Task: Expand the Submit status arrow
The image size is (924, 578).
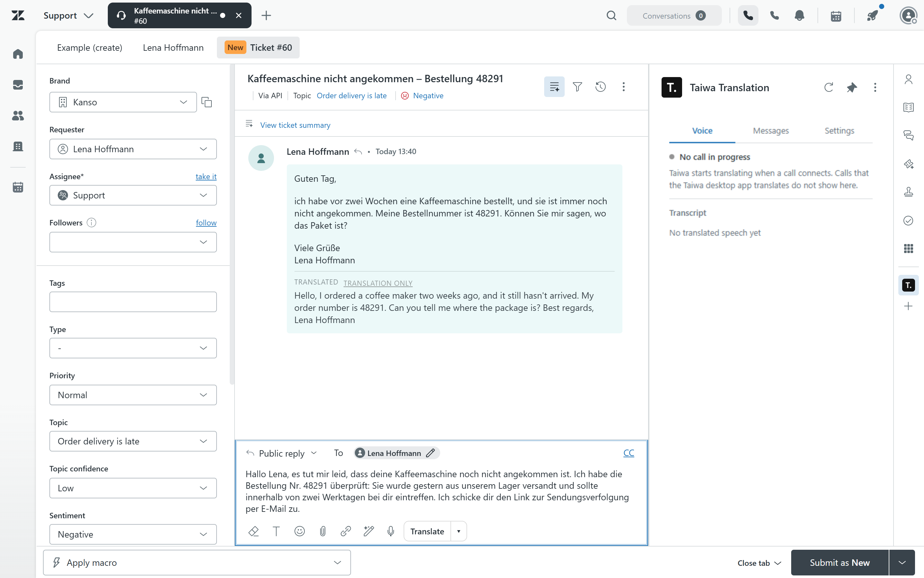Action: tap(902, 563)
